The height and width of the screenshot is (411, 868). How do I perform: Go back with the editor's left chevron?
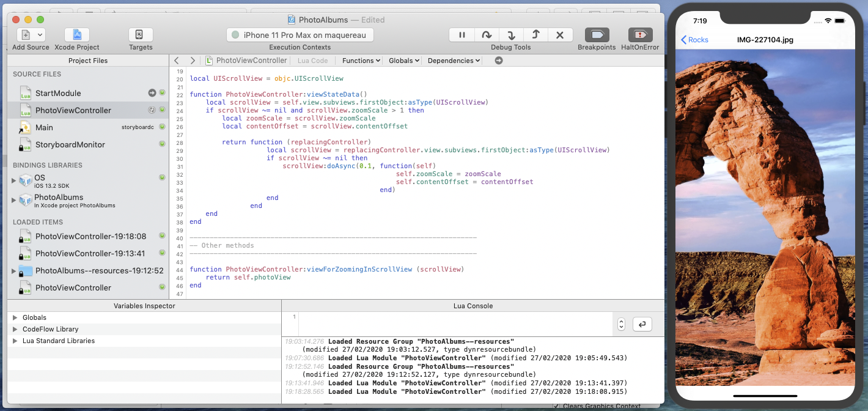click(177, 61)
